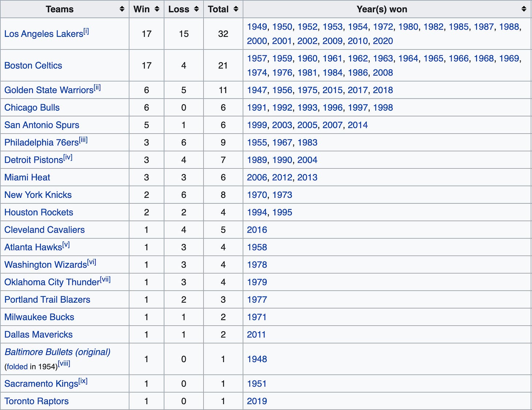Open the 1947 Warriors championship year

click(x=257, y=90)
